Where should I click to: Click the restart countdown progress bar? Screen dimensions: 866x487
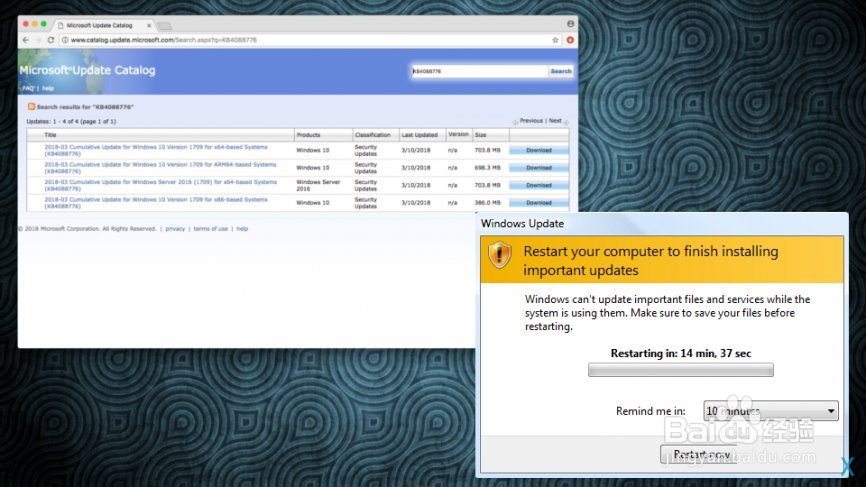click(680, 370)
